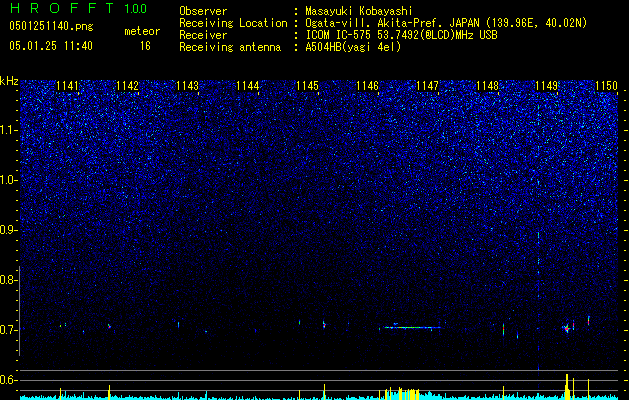Viewport: 629px width, 400px height.
Task: Click the 0.9 frequency axis label
Action: (9, 230)
